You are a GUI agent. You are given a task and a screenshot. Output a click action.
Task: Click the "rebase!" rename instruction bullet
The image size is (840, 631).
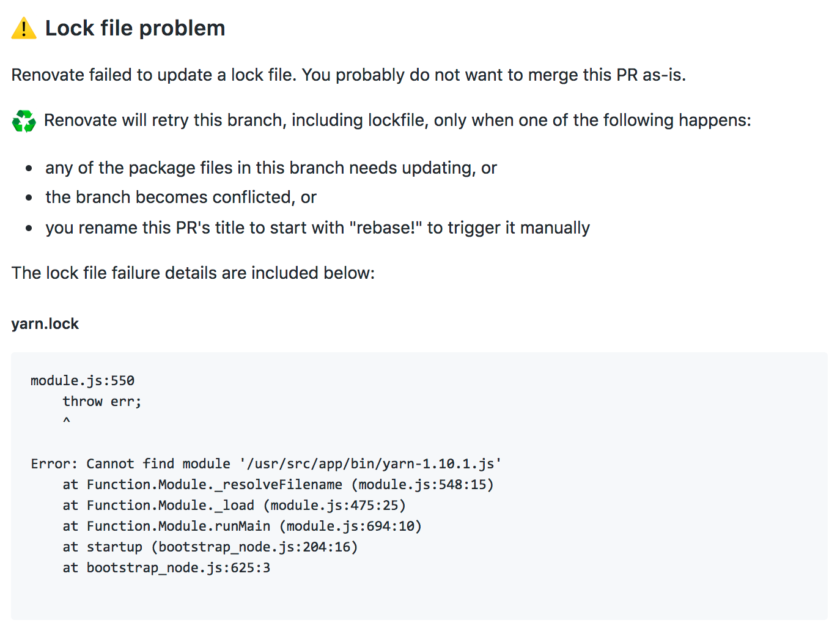(x=317, y=227)
